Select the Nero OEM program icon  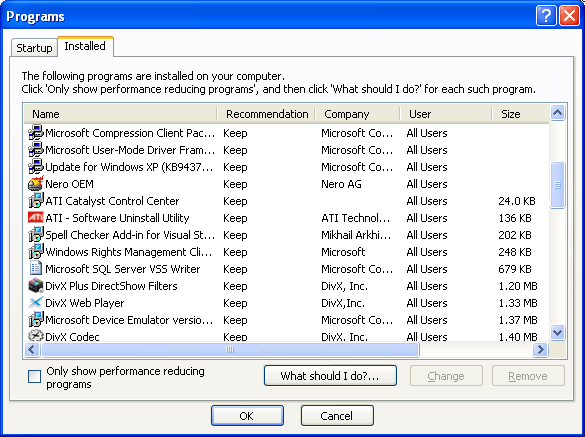click(x=36, y=184)
